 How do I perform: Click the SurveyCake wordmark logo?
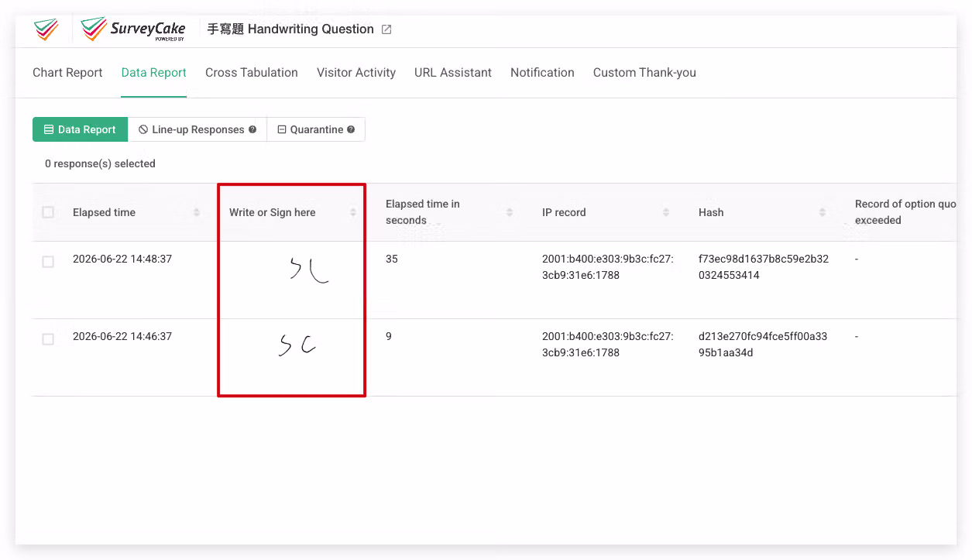(133, 29)
